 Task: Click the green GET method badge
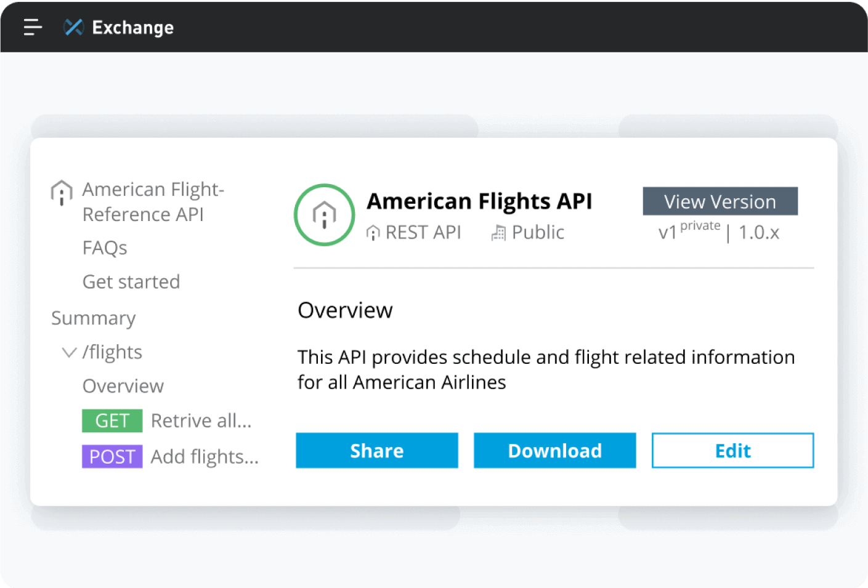[x=112, y=421]
